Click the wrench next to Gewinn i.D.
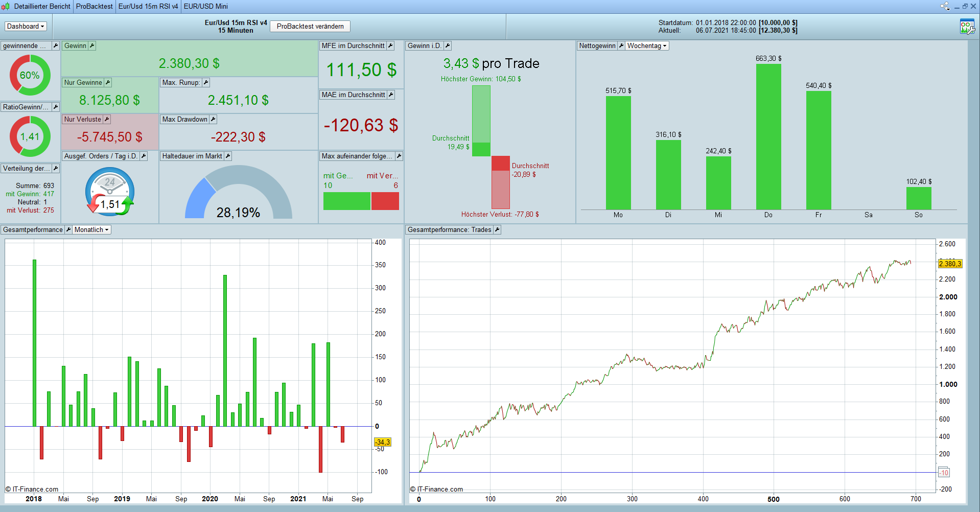980x512 pixels. tap(448, 45)
